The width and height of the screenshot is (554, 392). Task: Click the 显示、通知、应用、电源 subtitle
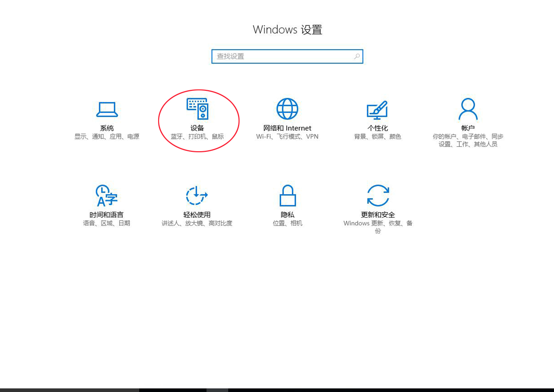tap(107, 136)
